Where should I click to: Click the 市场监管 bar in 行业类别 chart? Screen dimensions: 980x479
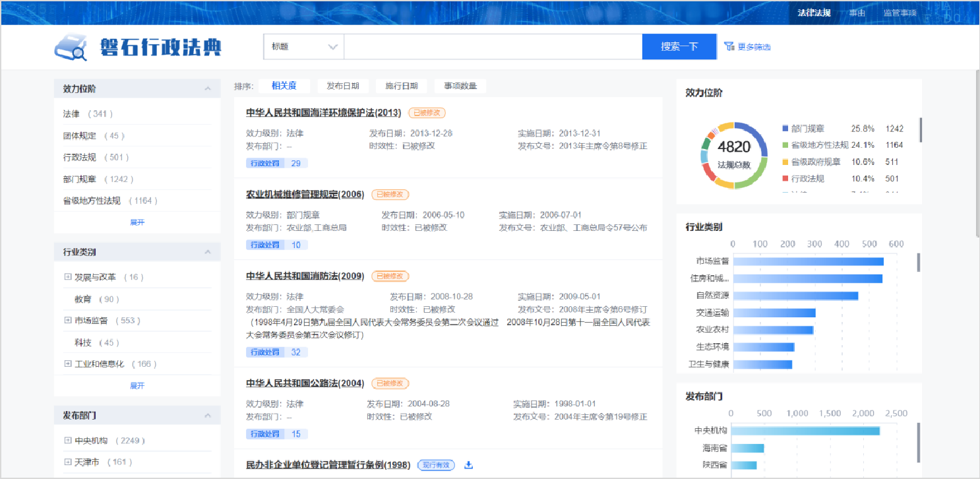808,261
